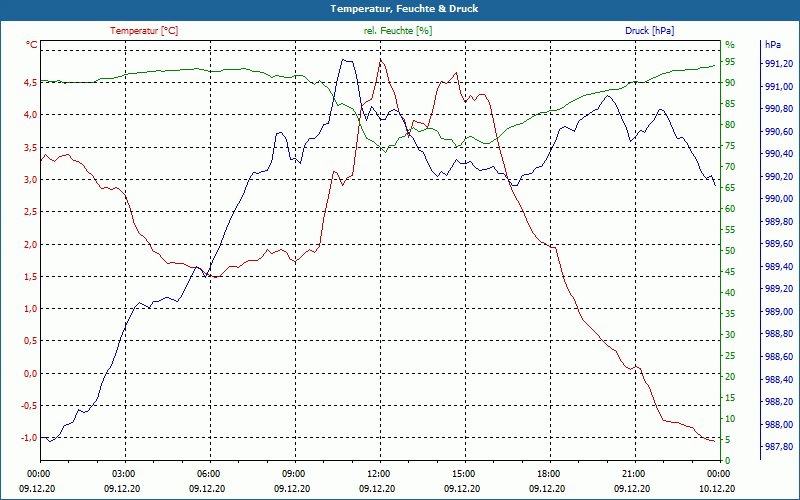Click the temperature axis value "3,0"

coord(31,180)
